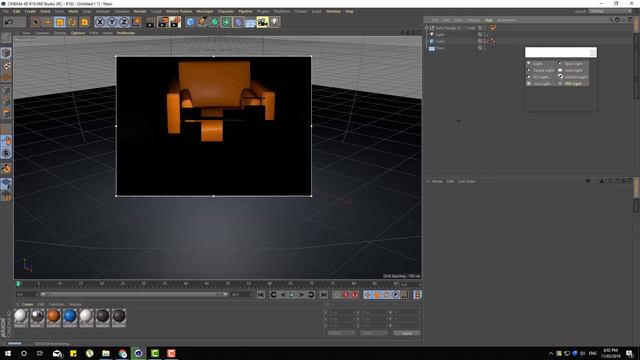Image resolution: width=640 pixels, height=360 pixels.
Task: Select the Move tool
Action: (x=48, y=22)
